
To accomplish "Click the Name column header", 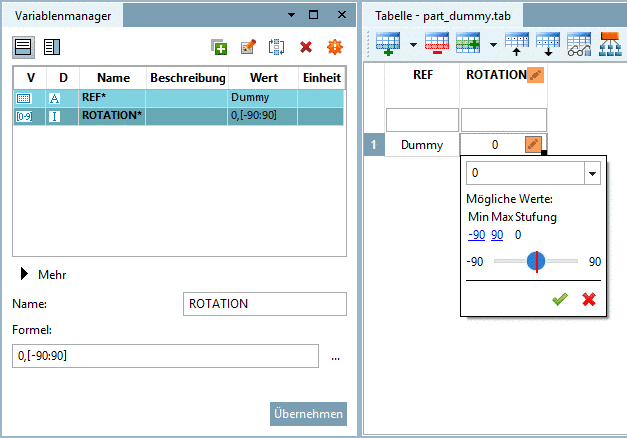I will (113, 78).
